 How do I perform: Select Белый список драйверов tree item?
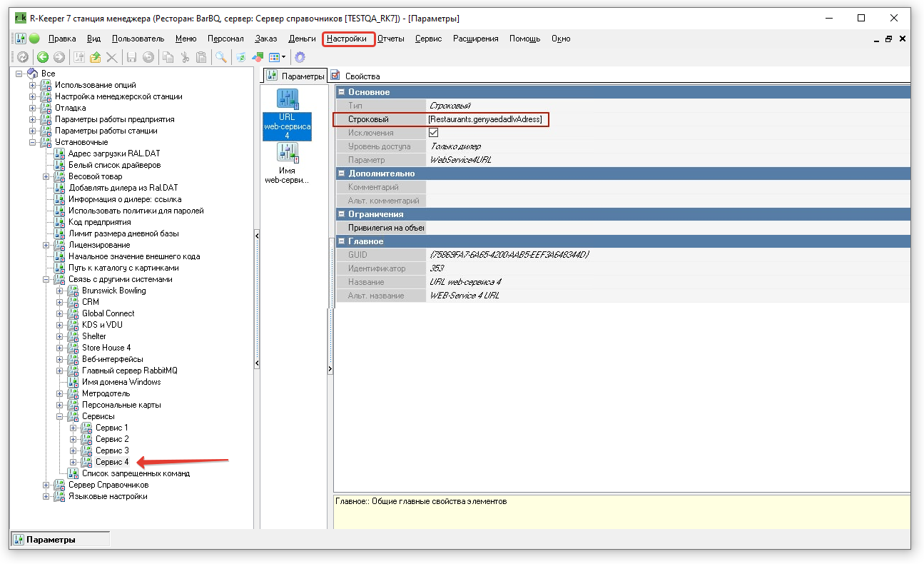[114, 165]
